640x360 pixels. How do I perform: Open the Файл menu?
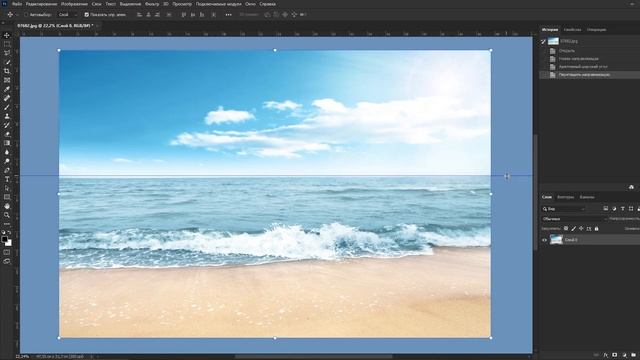17,4
